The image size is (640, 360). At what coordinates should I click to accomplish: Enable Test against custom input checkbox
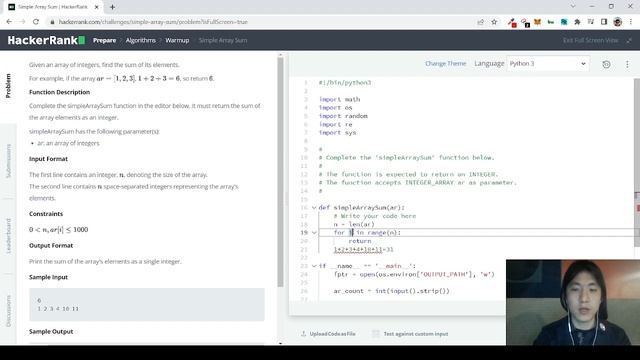point(376,333)
